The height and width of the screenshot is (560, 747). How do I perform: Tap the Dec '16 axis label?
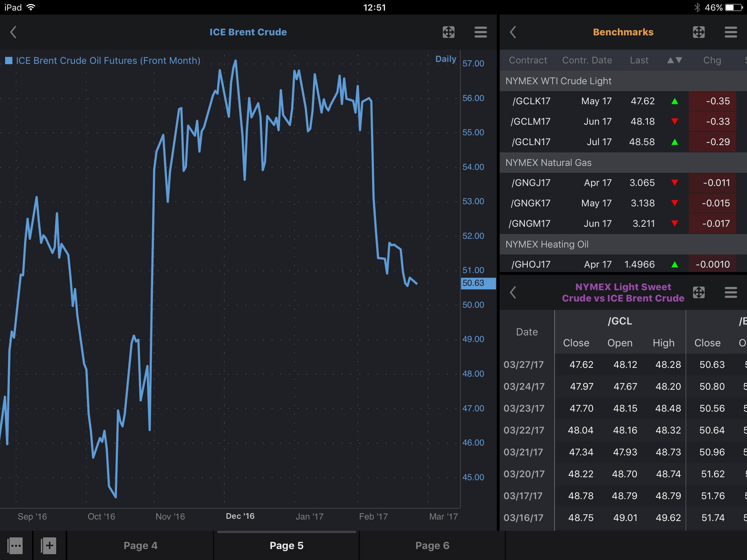pos(240,516)
